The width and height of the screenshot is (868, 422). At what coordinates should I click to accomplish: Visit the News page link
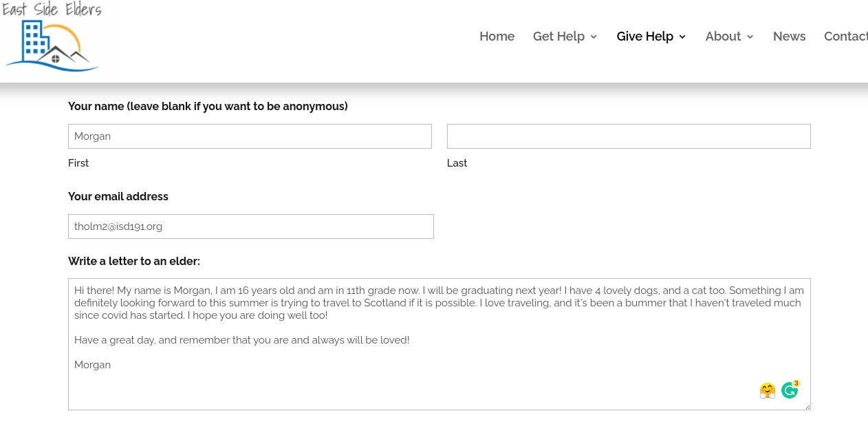[x=790, y=36]
